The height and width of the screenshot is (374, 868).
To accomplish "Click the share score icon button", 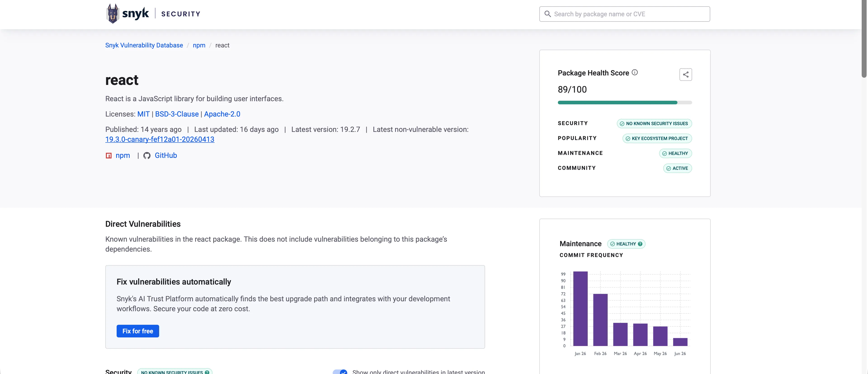I will pos(685,74).
